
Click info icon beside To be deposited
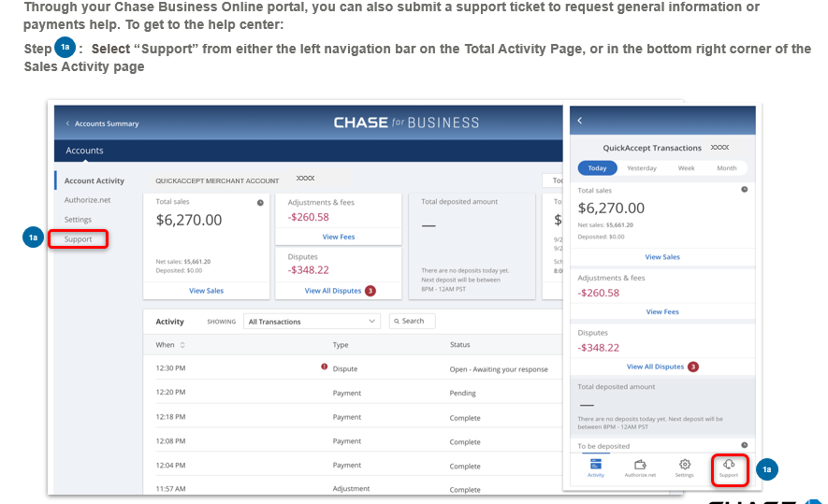click(745, 445)
